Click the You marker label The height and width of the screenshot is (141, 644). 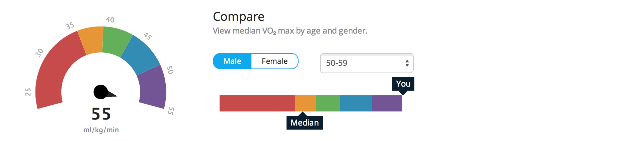point(403,84)
